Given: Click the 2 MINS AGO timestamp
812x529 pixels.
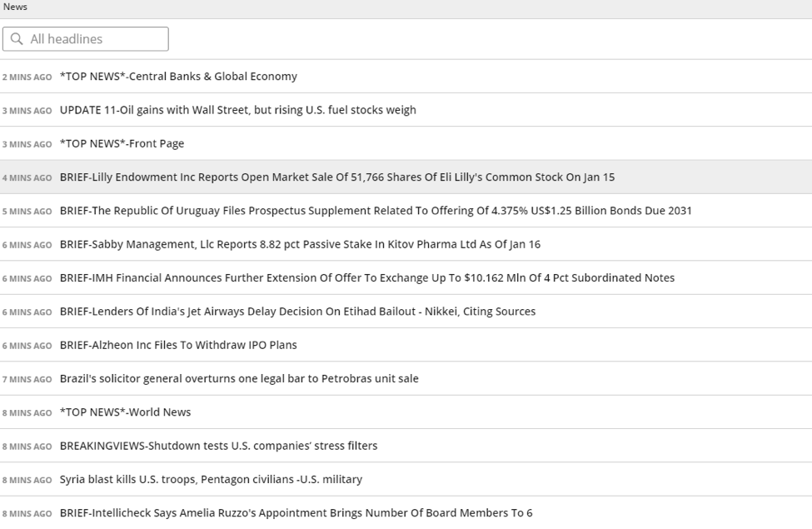Looking at the screenshot, I should pyautogui.click(x=27, y=77).
